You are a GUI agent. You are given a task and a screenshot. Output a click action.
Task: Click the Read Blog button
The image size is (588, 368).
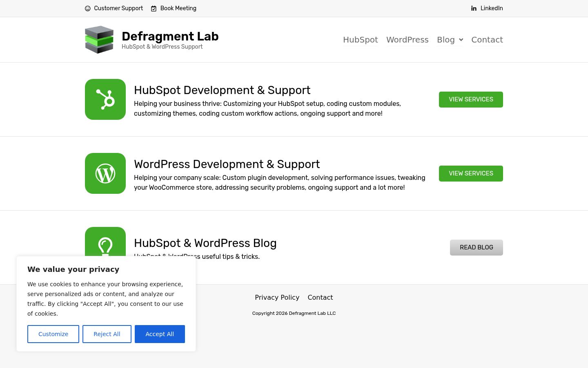[477, 247]
